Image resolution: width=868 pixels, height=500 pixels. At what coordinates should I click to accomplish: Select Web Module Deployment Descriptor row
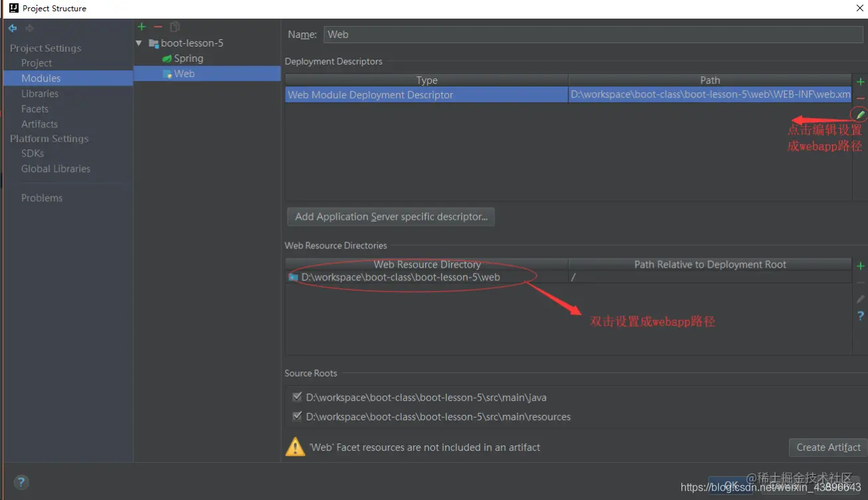426,95
